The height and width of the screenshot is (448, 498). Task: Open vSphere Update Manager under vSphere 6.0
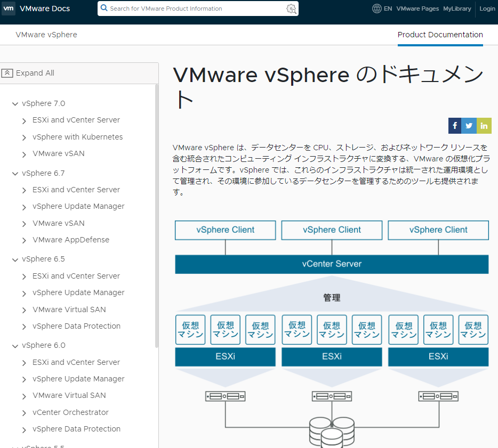(78, 379)
